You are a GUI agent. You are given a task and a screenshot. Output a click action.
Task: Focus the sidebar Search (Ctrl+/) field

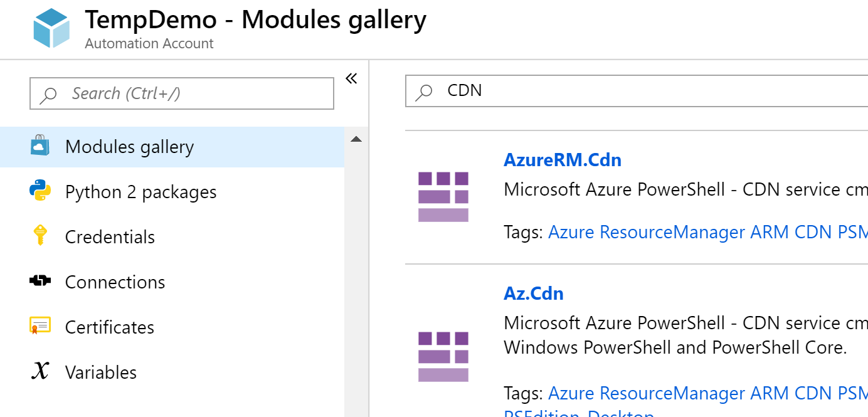182,93
